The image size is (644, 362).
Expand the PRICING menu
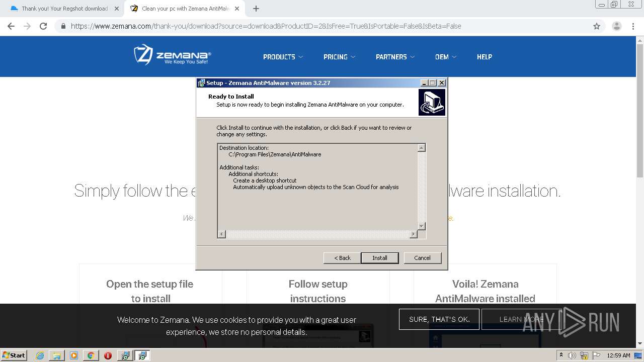(339, 57)
